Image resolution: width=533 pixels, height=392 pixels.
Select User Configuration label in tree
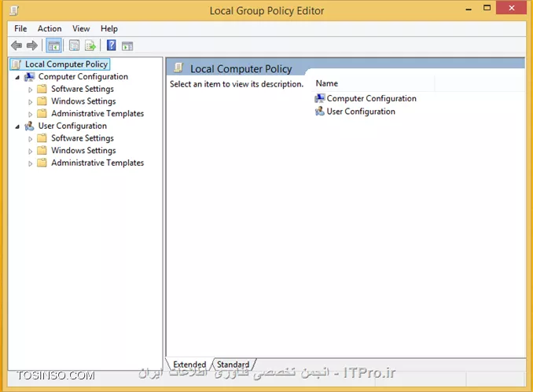72,126
